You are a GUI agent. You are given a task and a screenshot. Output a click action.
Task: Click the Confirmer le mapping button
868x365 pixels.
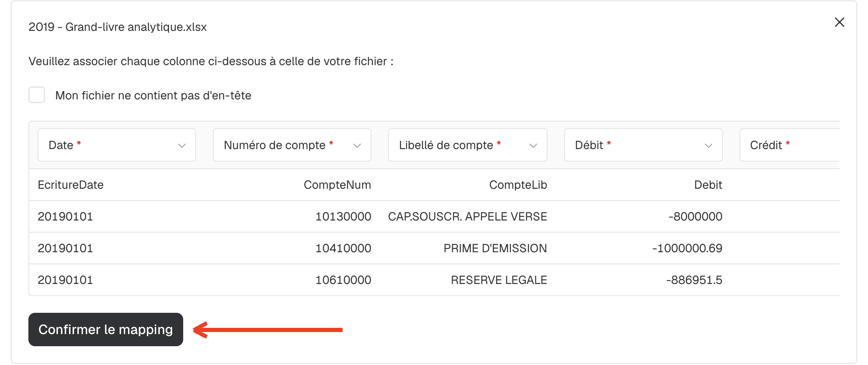(x=106, y=330)
